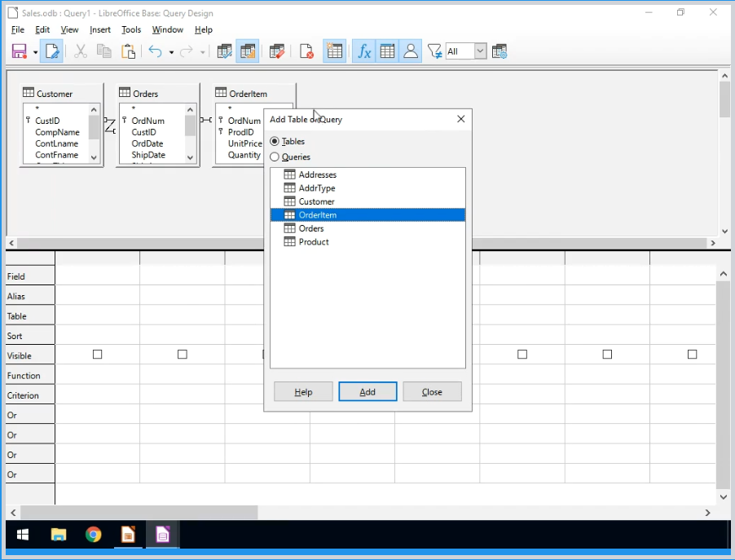
Task: Click the Save query icon
Action: click(x=20, y=51)
